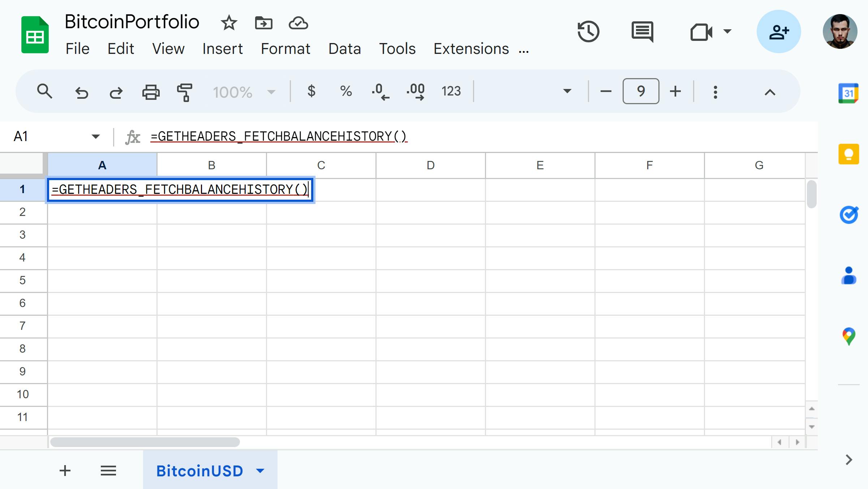Open the Insert menu
Screen dimensions: 868x489
(x=223, y=48)
